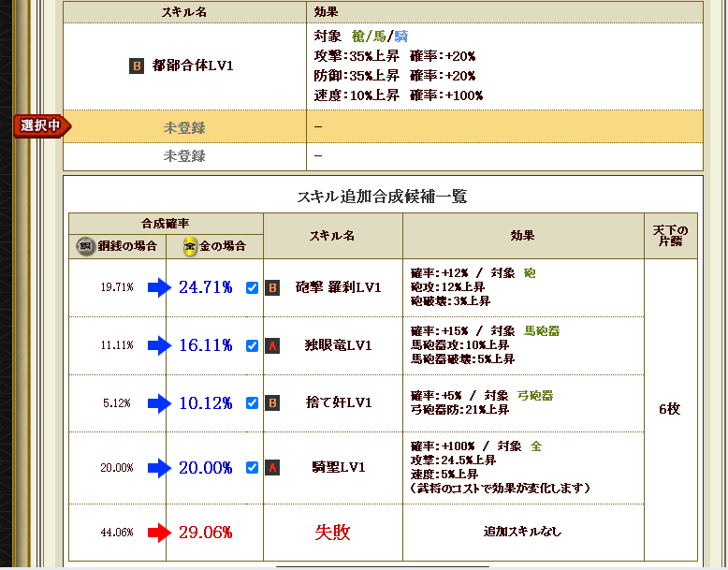728x570 pixels.
Task: Click the red 29.06% failure probability
Action: [206, 533]
